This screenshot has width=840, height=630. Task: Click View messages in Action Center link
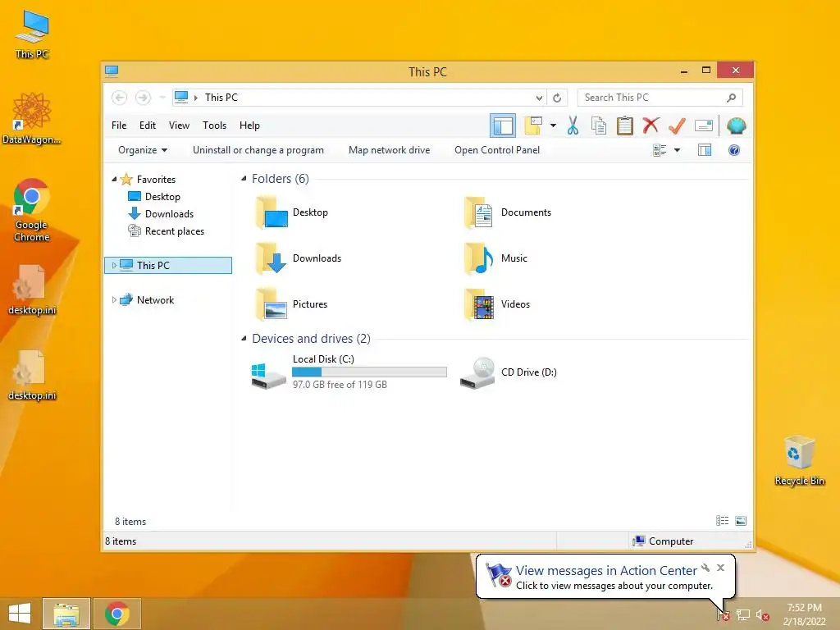pos(606,571)
